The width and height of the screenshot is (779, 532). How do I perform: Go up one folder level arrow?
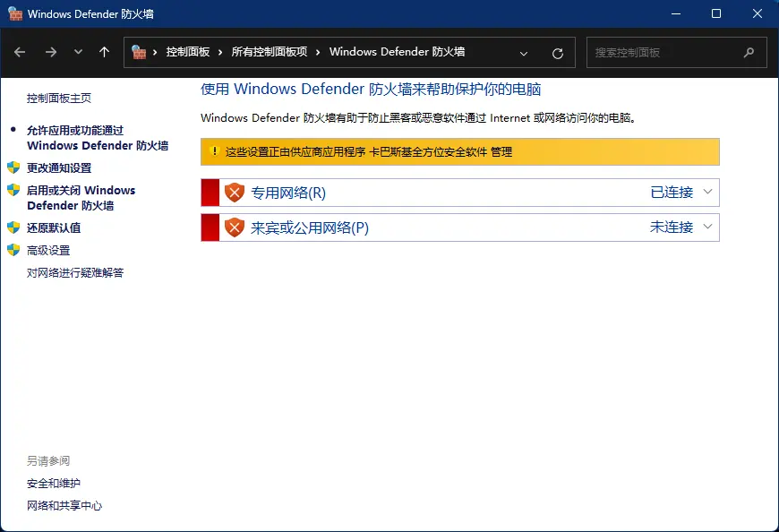coord(104,52)
